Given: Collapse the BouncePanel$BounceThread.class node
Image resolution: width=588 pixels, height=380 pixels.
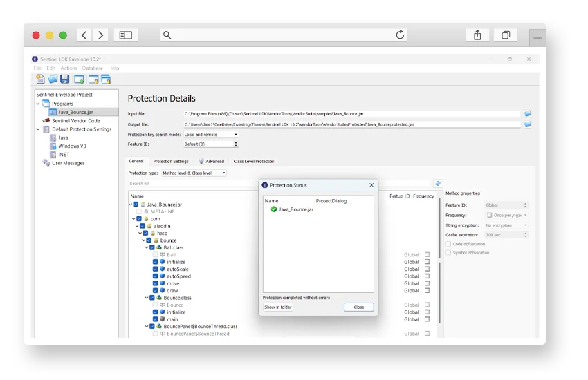Looking at the screenshot, I should pyautogui.click(x=147, y=327).
